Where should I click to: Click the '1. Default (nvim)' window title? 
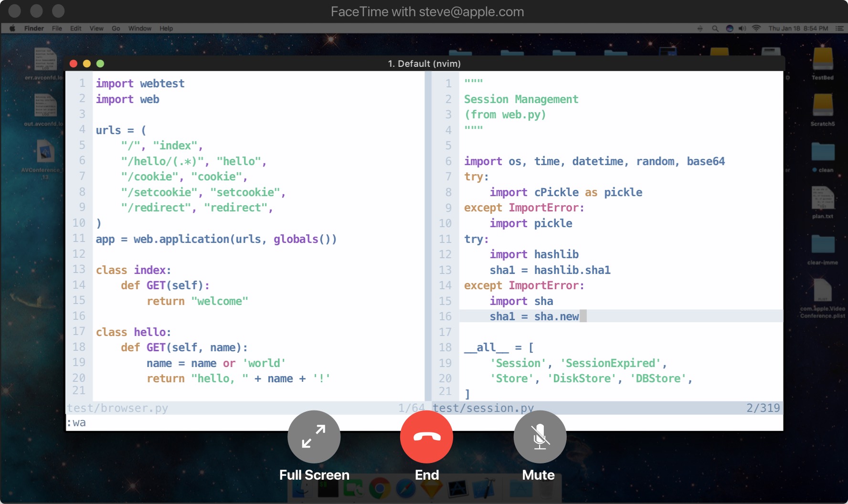click(x=424, y=63)
